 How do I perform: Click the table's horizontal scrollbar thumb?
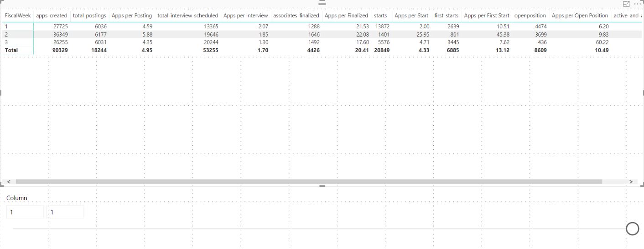(309, 181)
